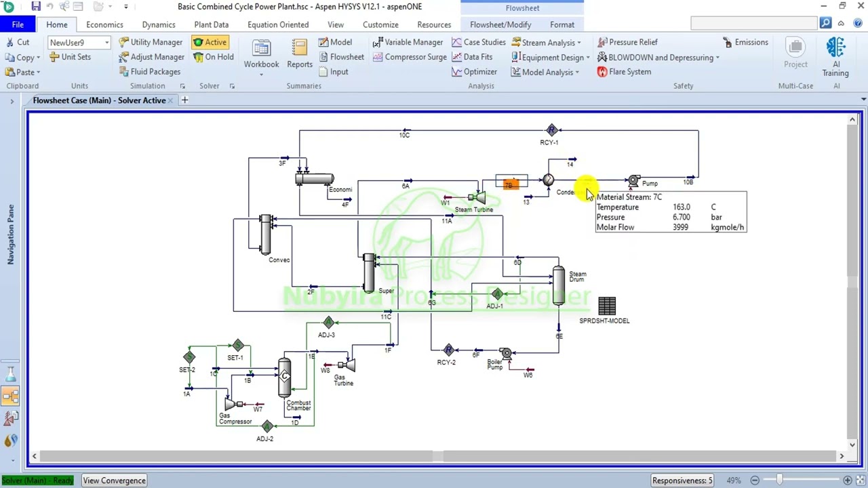The width and height of the screenshot is (868, 488).
Task: Set solver to On Hold
Action: (x=214, y=57)
